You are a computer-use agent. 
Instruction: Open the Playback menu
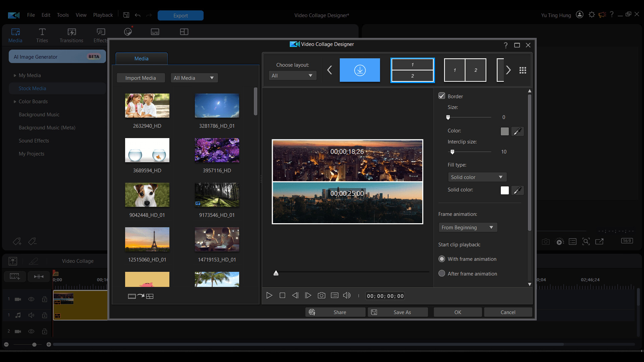point(103,15)
